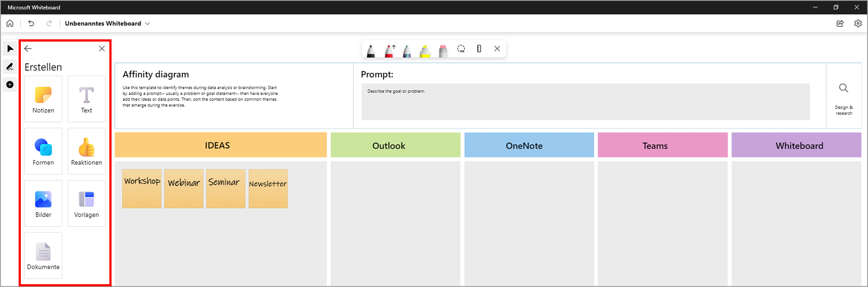Viewport: 868px width, 287px height.
Task: Click the Prompt: heading
Action: pos(377,75)
